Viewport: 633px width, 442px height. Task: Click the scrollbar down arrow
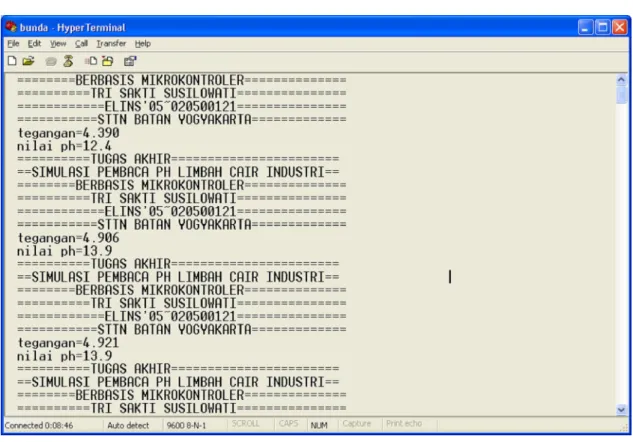621,410
